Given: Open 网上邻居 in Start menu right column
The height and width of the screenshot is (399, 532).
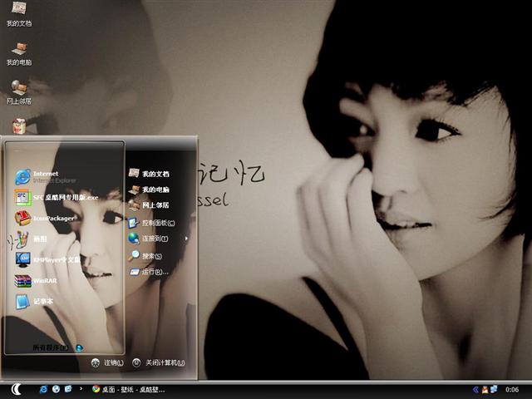Looking at the screenshot, I should click(150, 205).
